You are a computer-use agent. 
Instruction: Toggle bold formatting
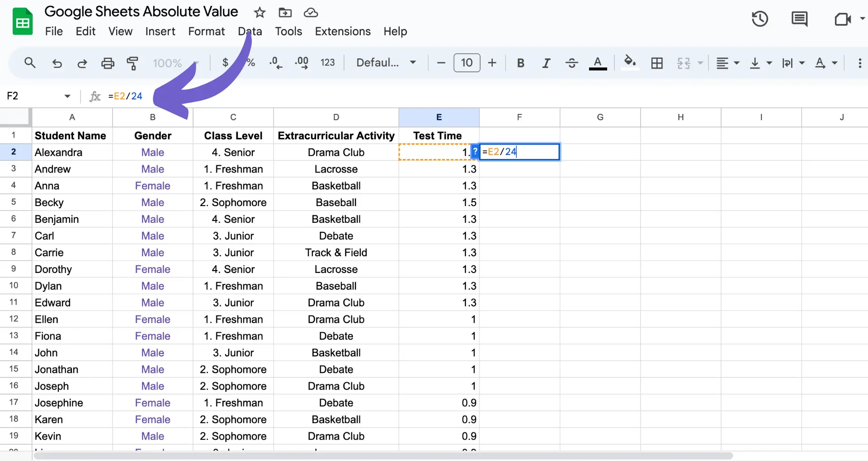[520, 63]
